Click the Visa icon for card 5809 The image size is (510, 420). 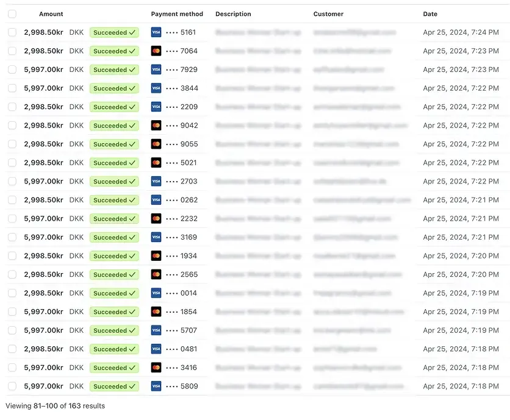click(x=156, y=386)
